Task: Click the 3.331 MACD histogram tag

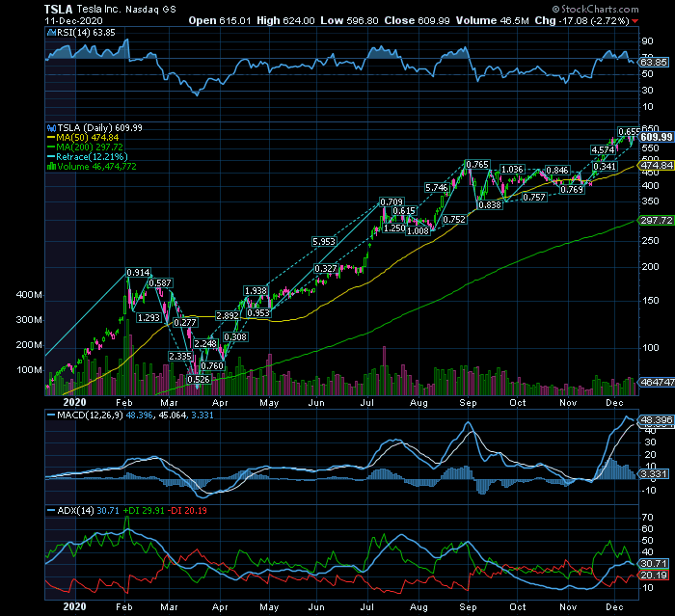Action: [654, 474]
